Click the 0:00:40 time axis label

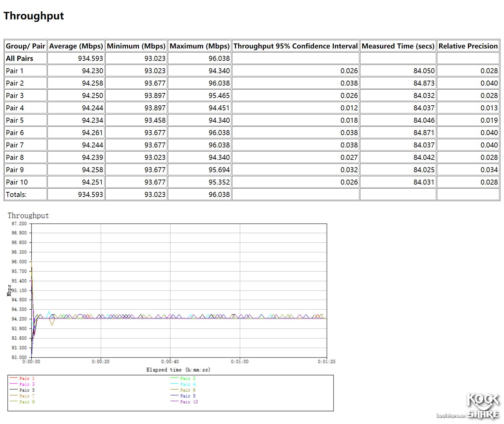coord(170,361)
